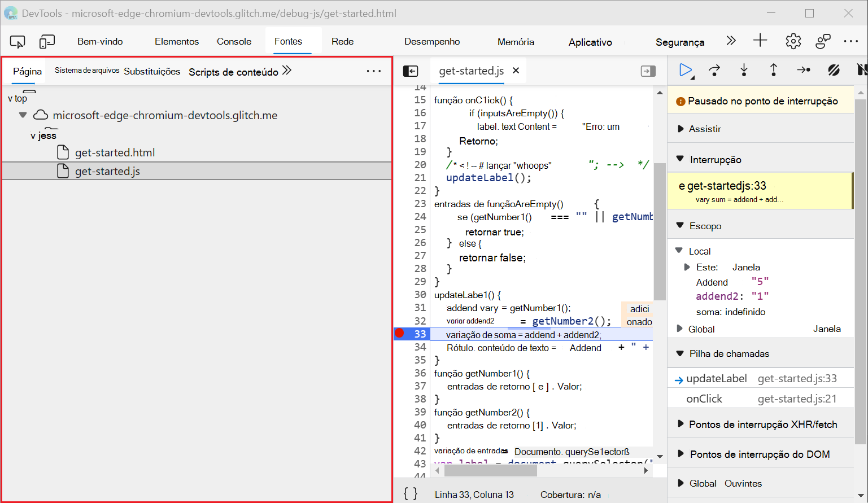
Task: Step into next function call
Action: coord(744,70)
